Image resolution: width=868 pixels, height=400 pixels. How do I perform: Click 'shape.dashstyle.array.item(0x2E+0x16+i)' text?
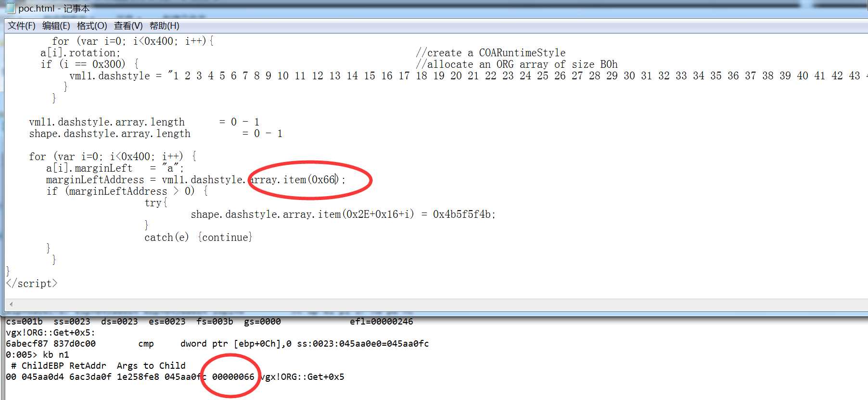[302, 214]
